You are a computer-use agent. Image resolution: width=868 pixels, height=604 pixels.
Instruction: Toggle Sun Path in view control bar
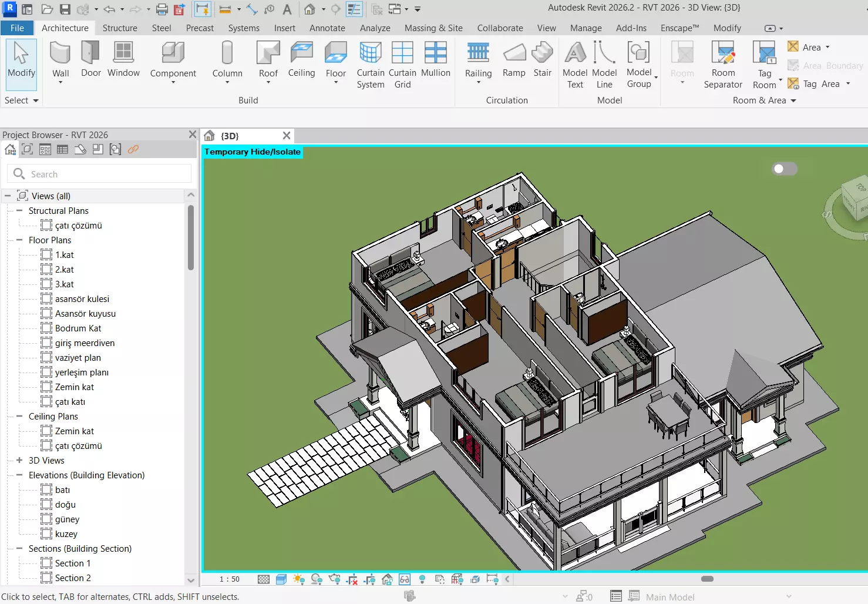(299, 579)
